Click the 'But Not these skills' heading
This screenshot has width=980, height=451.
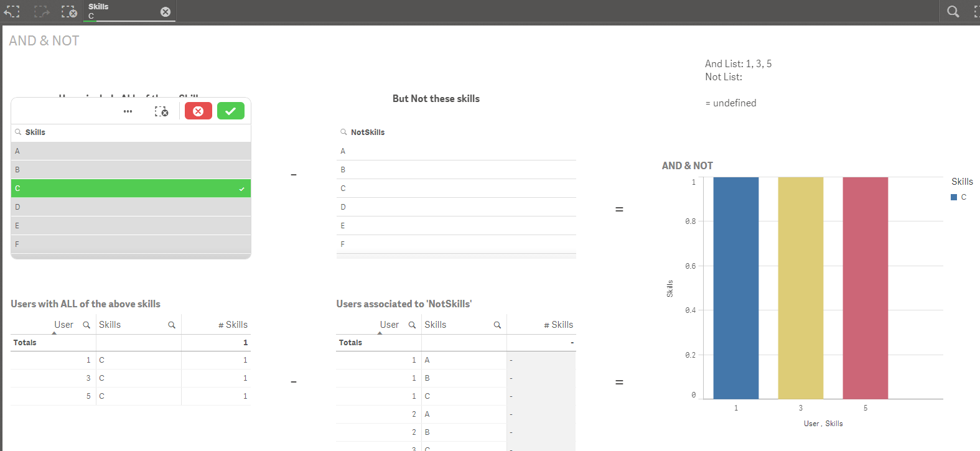[436, 98]
